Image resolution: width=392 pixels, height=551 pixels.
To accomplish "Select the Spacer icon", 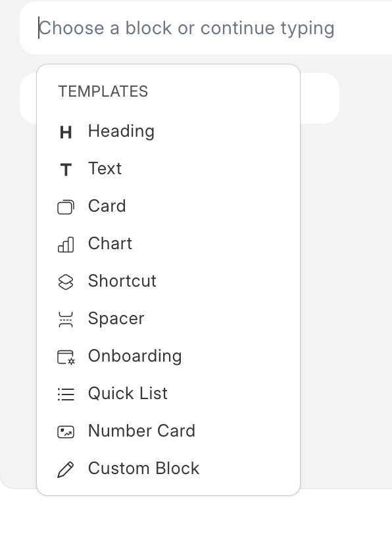I will point(66,320).
